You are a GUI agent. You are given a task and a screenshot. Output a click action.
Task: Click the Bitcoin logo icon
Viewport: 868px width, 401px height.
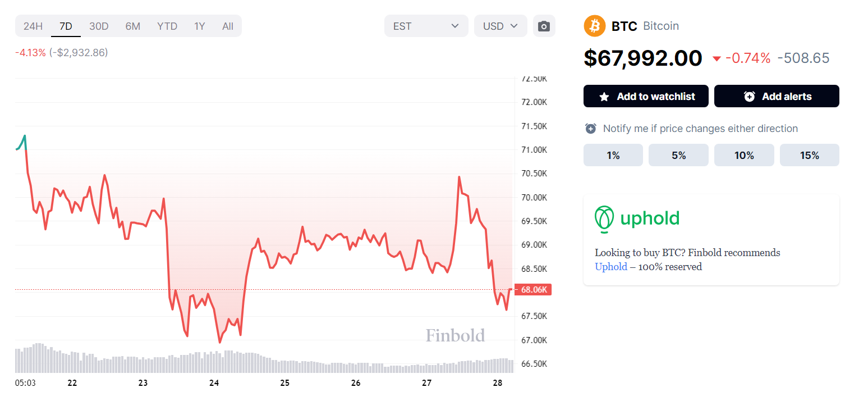coord(594,26)
